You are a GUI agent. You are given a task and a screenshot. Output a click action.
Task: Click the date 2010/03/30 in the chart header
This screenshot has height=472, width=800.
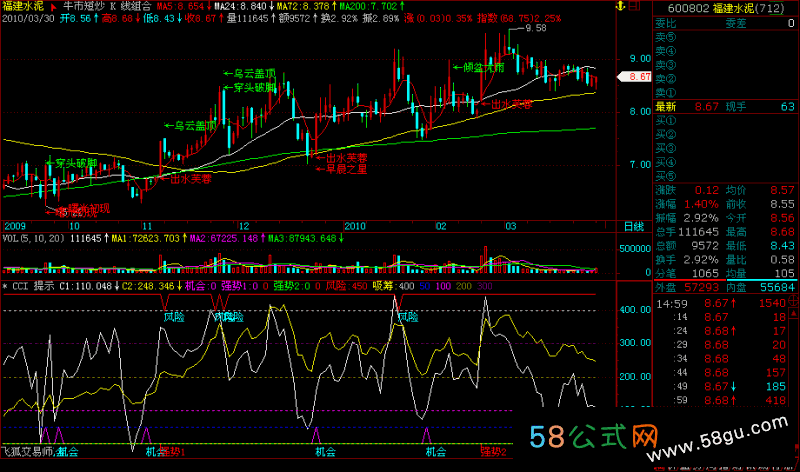click(x=28, y=19)
